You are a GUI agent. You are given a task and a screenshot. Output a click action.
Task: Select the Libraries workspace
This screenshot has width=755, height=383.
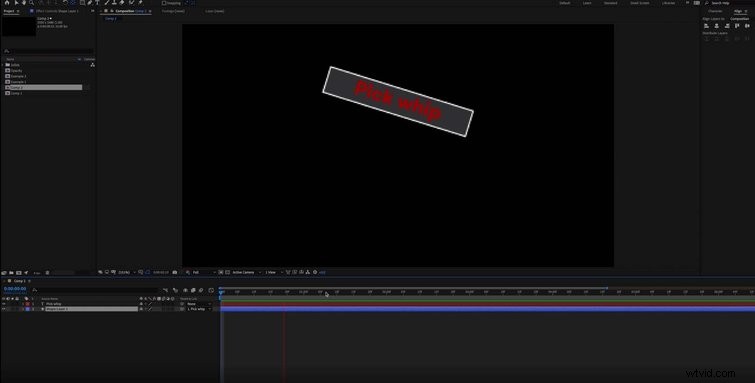click(x=668, y=3)
